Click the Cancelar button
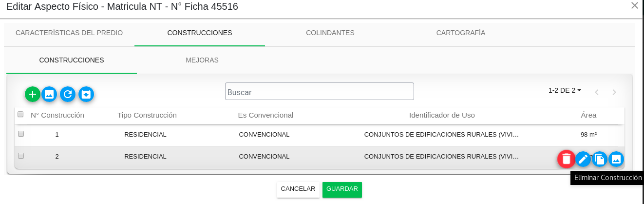The width and height of the screenshot is (644, 204). coord(298,189)
